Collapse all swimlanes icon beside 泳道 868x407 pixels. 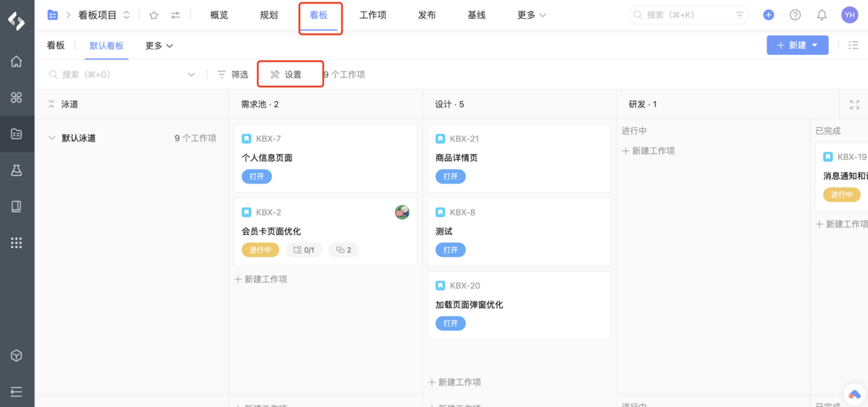point(51,104)
